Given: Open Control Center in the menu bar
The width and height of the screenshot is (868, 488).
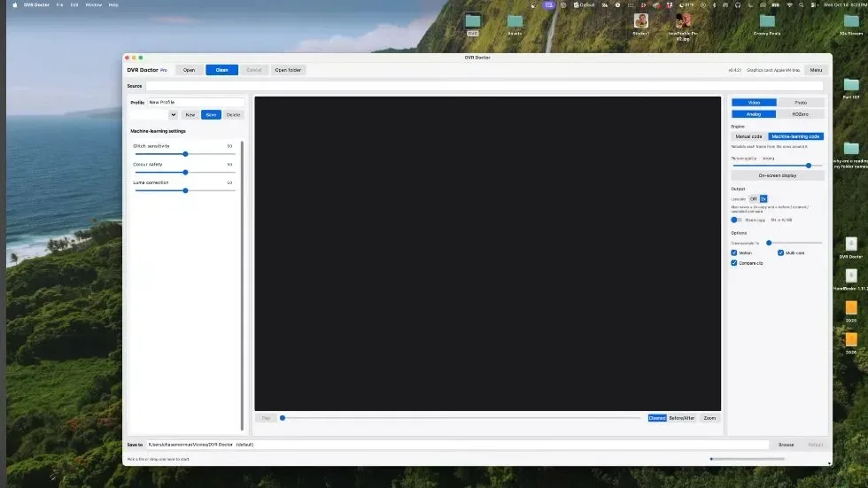Looking at the screenshot, I should click(x=814, y=5).
